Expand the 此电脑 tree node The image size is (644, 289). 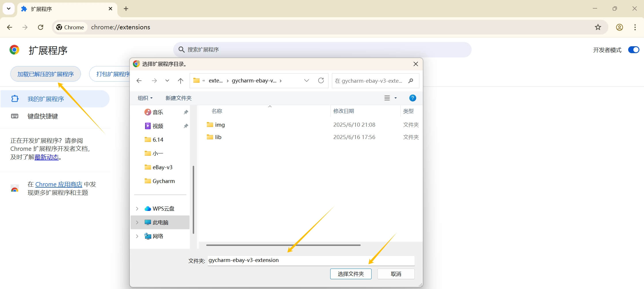[137, 222]
